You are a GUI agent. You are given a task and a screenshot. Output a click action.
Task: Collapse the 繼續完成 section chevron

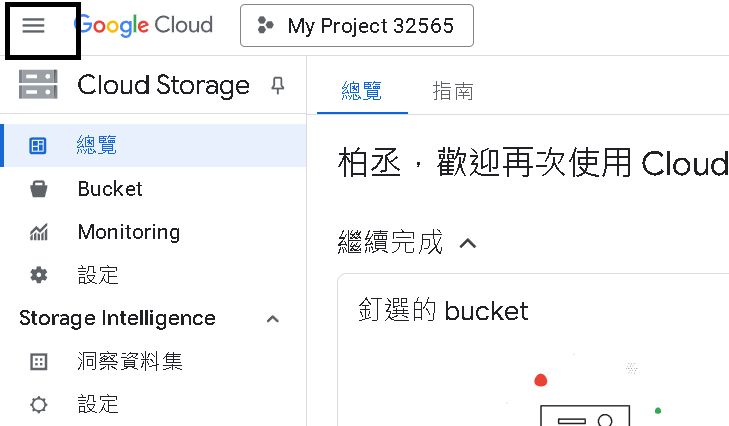click(468, 243)
